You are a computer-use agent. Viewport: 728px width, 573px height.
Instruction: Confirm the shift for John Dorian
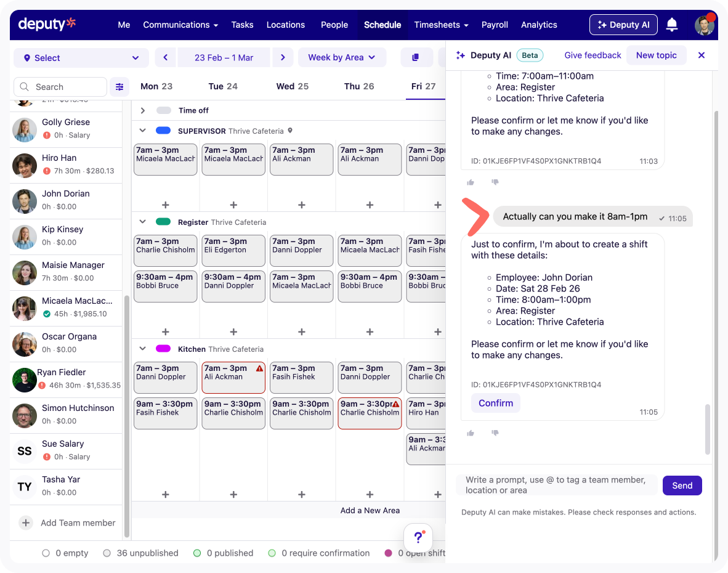click(x=495, y=403)
